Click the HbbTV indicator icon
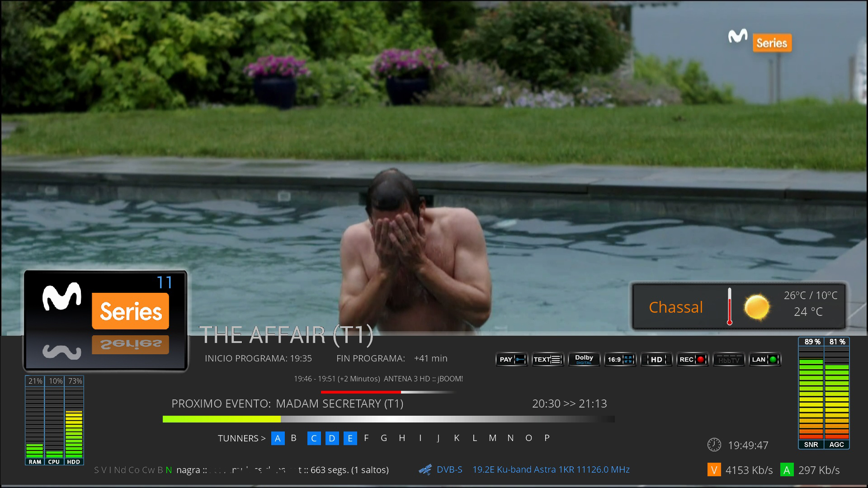The image size is (868, 488). [x=728, y=360]
